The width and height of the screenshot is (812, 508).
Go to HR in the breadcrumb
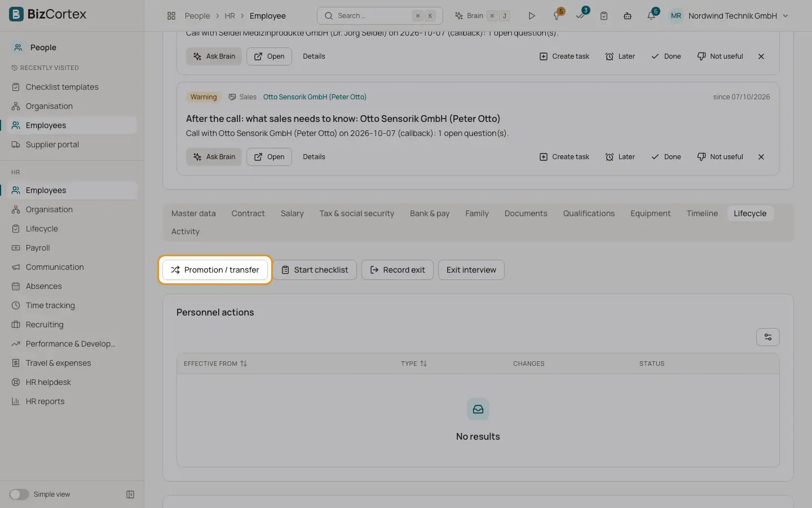(230, 16)
